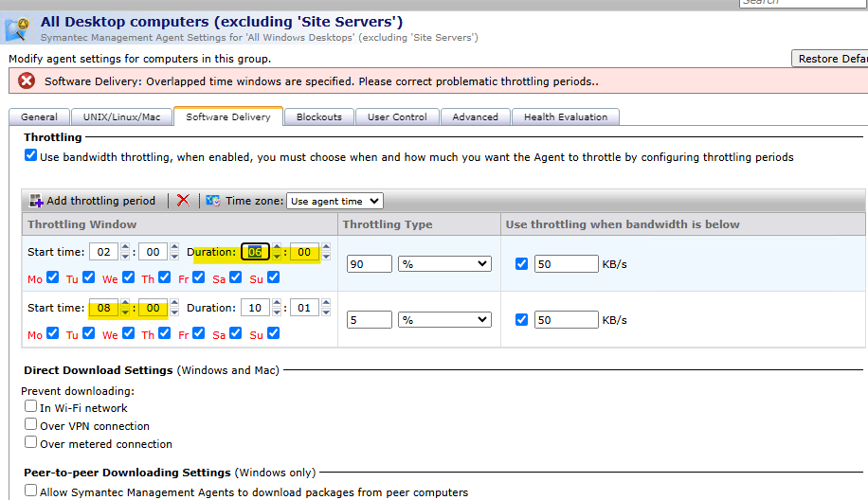Screen dimensions: 868x500
Task: Click the second row's duration minutes stepper arrows
Action: pos(326,308)
